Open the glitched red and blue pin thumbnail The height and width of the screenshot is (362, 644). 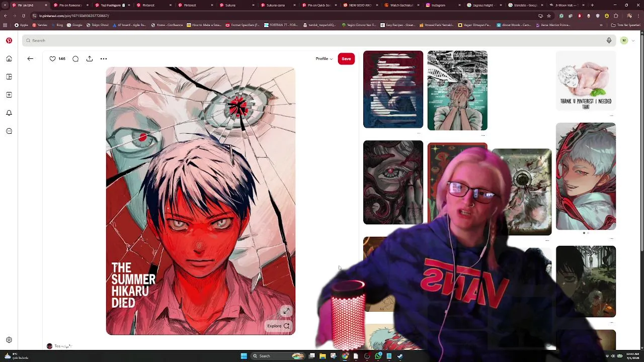tap(393, 89)
